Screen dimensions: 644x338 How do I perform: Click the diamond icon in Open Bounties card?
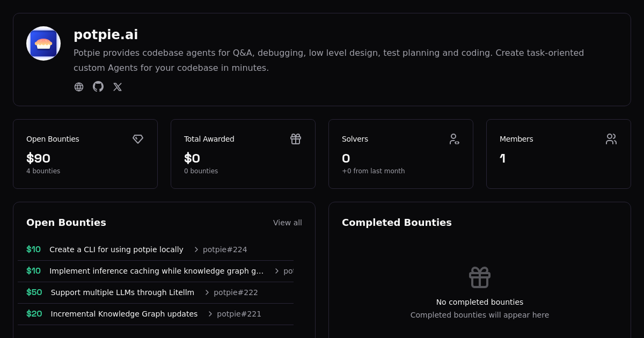[138, 139]
